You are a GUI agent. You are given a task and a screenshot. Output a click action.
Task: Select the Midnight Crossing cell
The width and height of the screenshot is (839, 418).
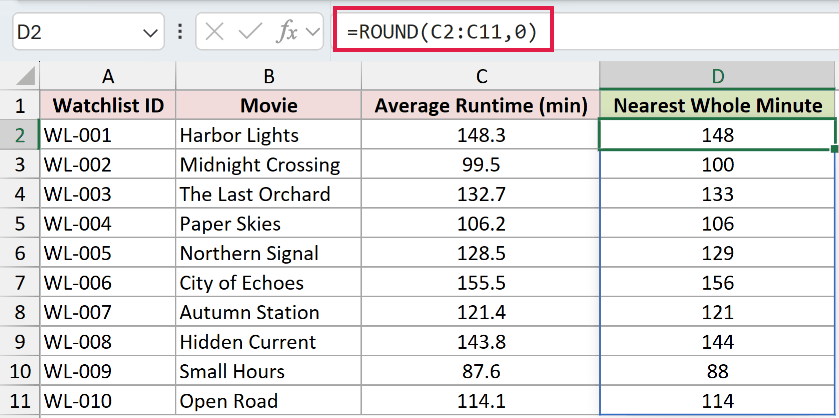click(x=269, y=164)
